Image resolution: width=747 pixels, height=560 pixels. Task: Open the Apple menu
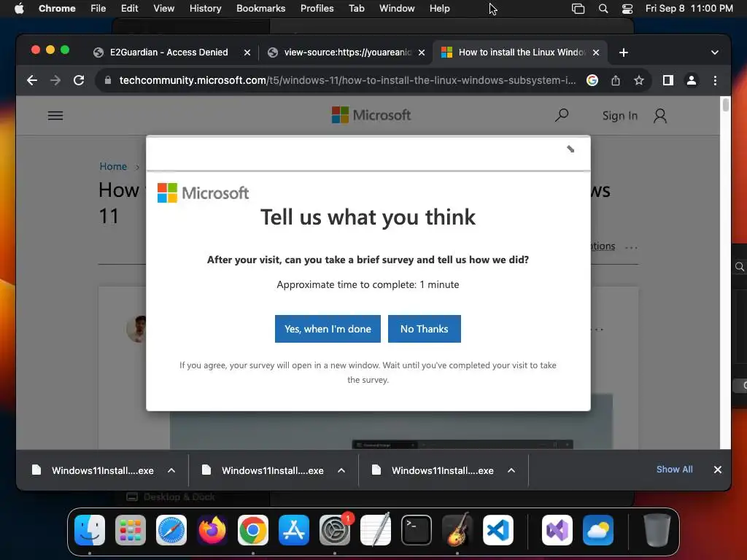pyautogui.click(x=19, y=9)
